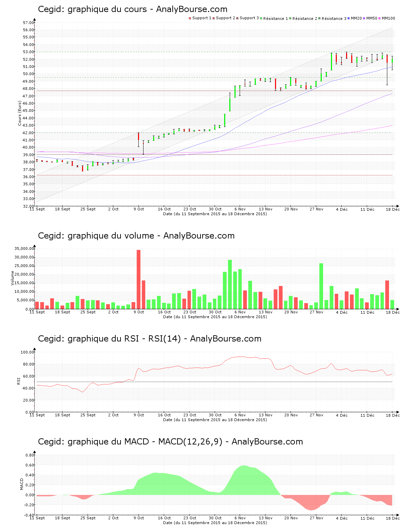Image resolution: width=412 pixels, height=532 pixels.
Task: Click the date range caption below the MACD chart
Action: click(x=215, y=523)
